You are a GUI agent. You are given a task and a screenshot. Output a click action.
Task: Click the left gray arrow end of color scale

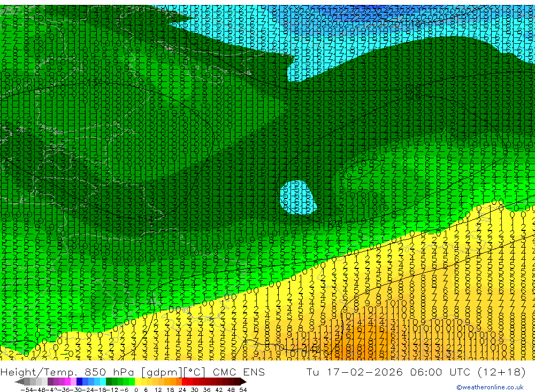coord(19,381)
